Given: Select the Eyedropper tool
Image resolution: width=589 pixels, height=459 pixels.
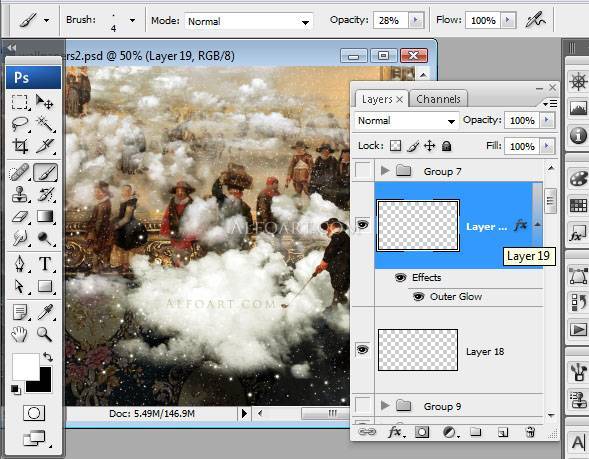Looking at the screenshot, I should (45, 312).
